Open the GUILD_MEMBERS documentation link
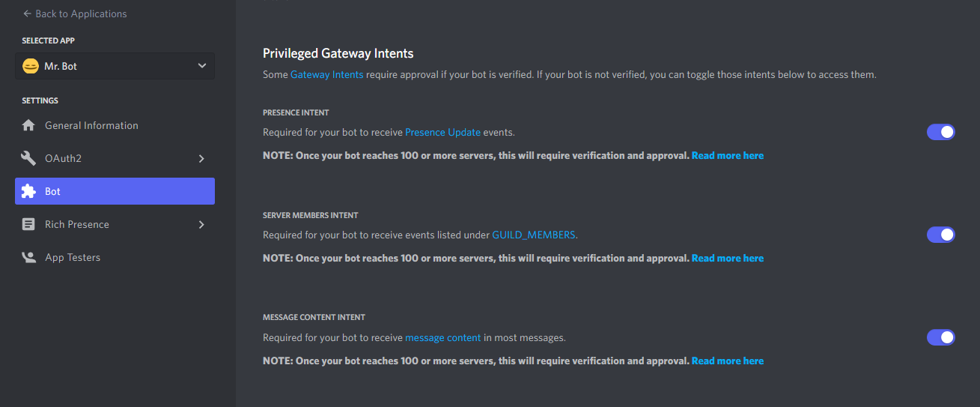 click(534, 235)
